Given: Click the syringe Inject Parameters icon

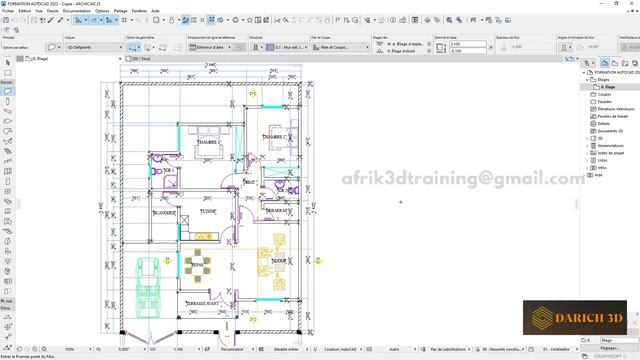Looking at the screenshot, I should coord(60,20).
